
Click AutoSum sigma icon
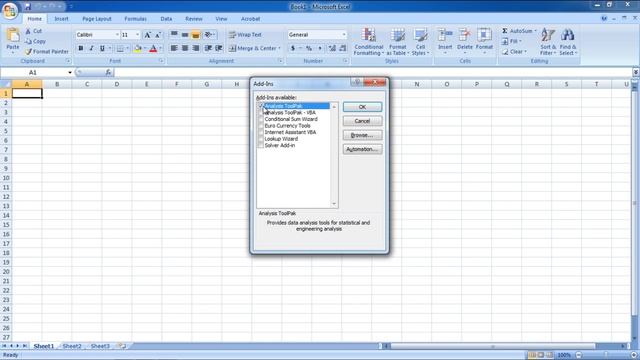(505, 31)
